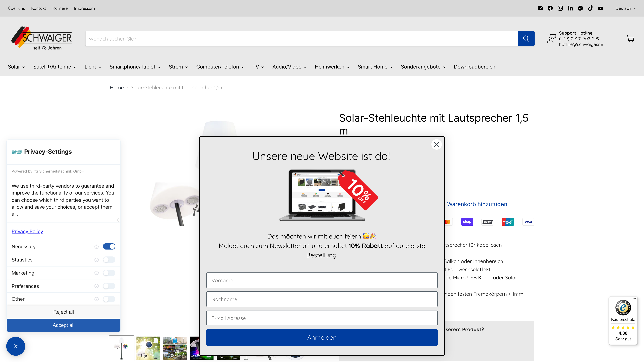Click the TikTok icon in the header

pos(591,8)
